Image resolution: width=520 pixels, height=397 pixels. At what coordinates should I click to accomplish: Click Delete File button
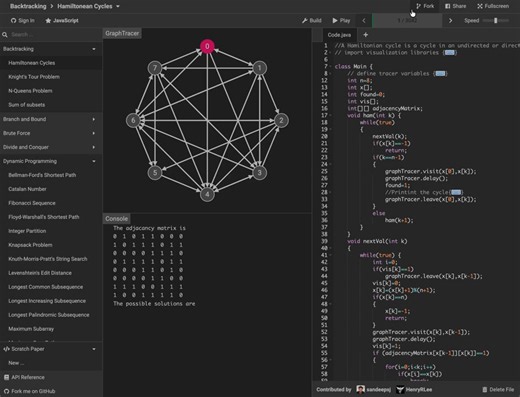(498, 389)
